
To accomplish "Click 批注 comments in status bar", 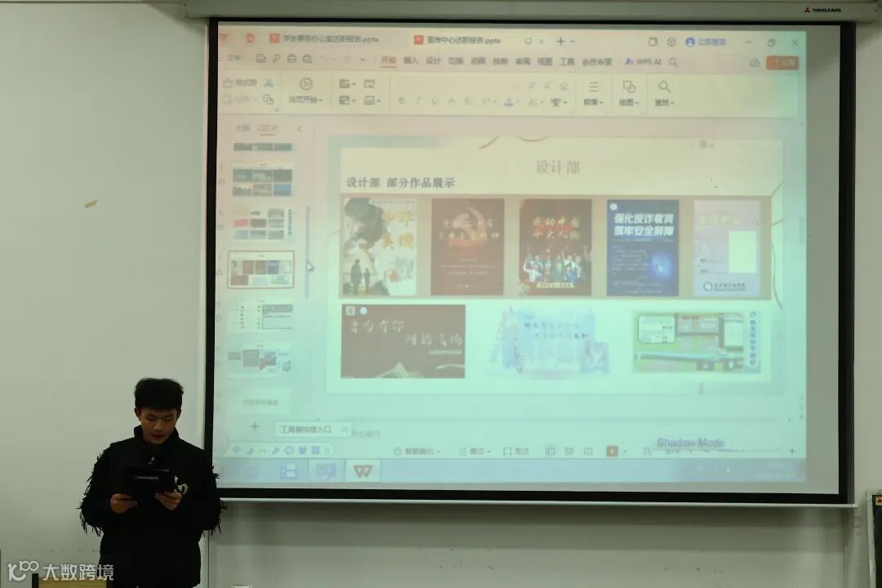I will (516, 452).
